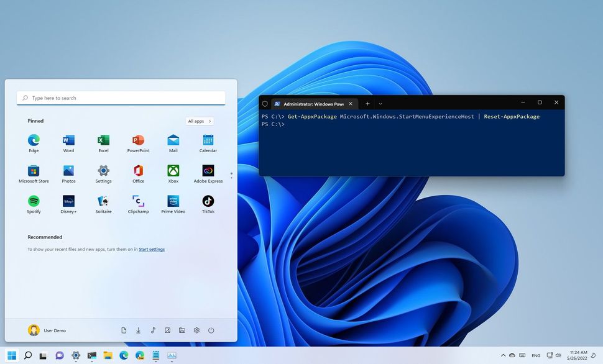Click inside the Start menu search box
Image resolution: width=603 pixels, height=364 pixels.
(x=121, y=98)
